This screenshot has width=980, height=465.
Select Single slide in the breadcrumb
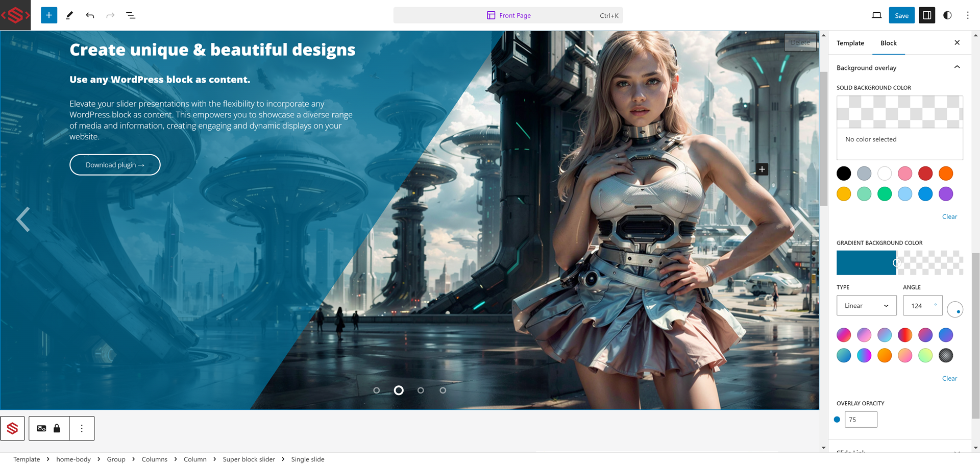tap(308, 459)
